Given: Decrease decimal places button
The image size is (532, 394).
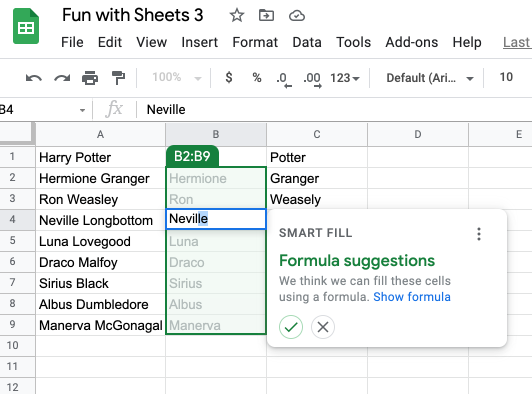Looking at the screenshot, I should 282,78.
